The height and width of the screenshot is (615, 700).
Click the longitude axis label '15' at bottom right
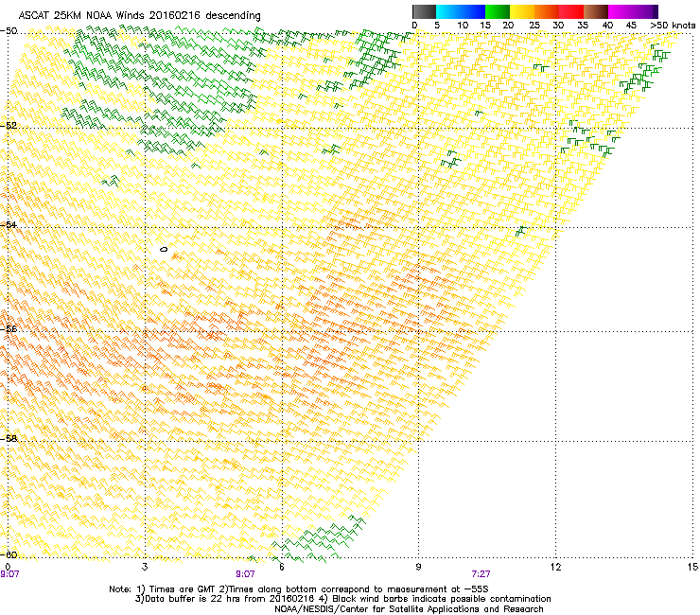pos(692,567)
